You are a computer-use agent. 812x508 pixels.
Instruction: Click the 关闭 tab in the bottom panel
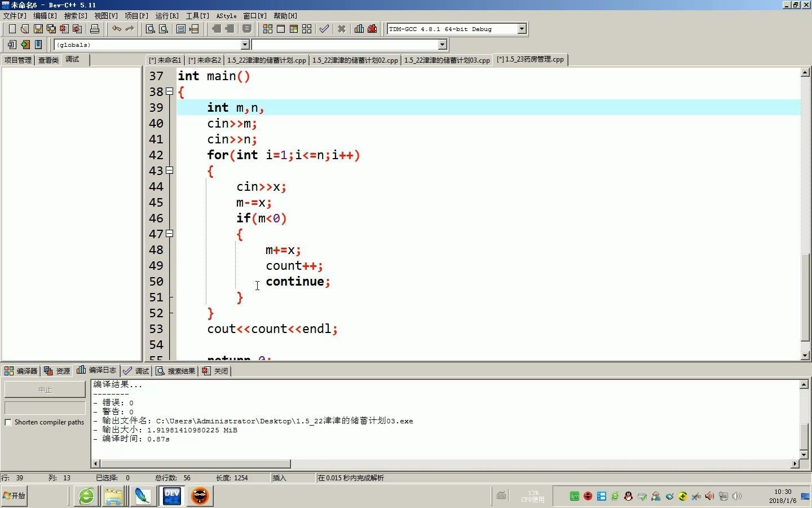pos(215,371)
